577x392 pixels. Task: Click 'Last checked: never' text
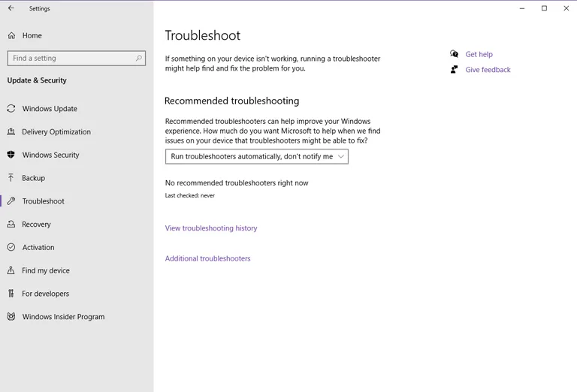(190, 195)
